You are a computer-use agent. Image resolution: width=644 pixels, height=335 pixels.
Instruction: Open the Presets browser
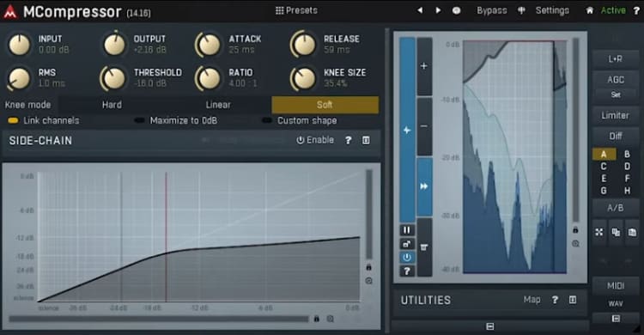[296, 10]
